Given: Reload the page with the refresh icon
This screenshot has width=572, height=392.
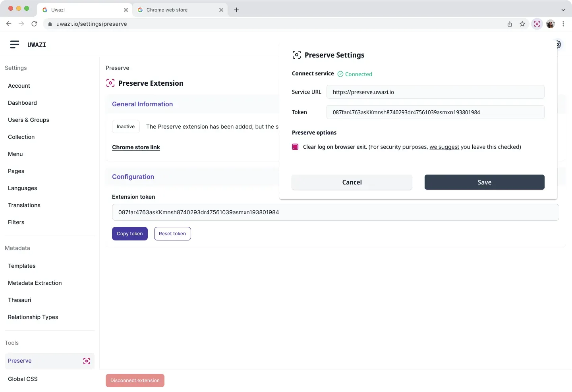Looking at the screenshot, I should 34,24.
